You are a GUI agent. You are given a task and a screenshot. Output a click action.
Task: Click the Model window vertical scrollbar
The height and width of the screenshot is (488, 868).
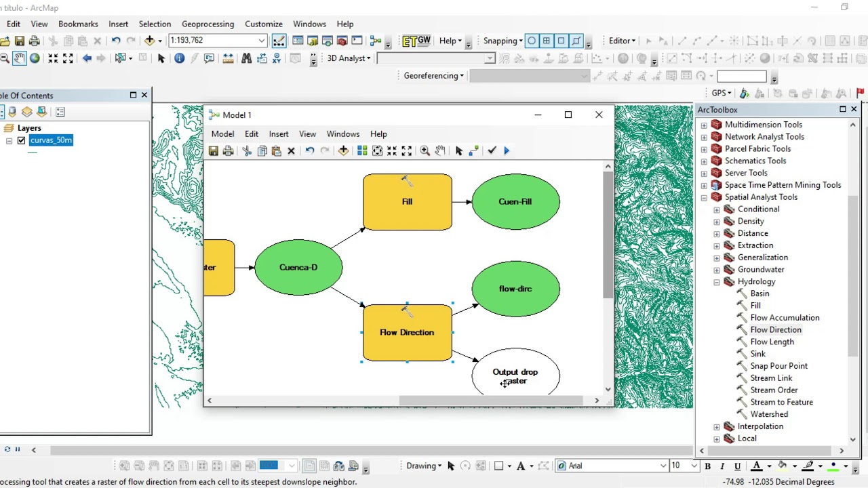point(608,235)
